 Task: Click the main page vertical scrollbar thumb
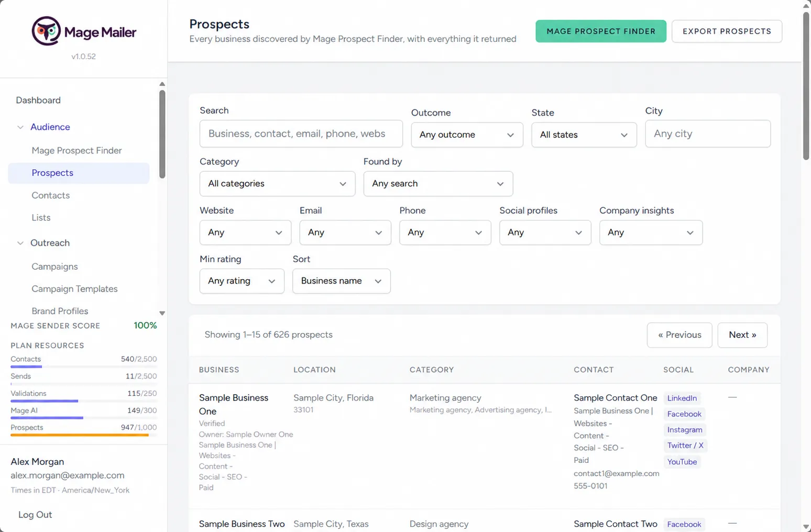(806, 86)
